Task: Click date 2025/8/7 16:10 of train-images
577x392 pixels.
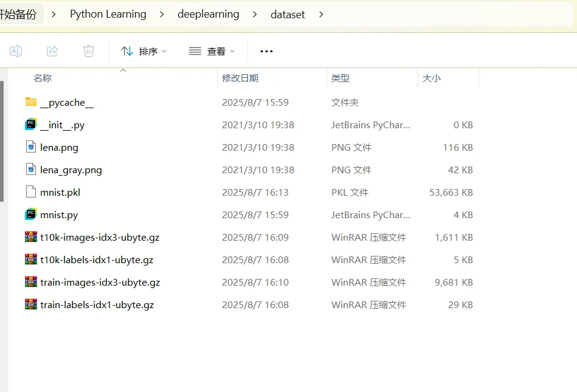Action: 255,282
